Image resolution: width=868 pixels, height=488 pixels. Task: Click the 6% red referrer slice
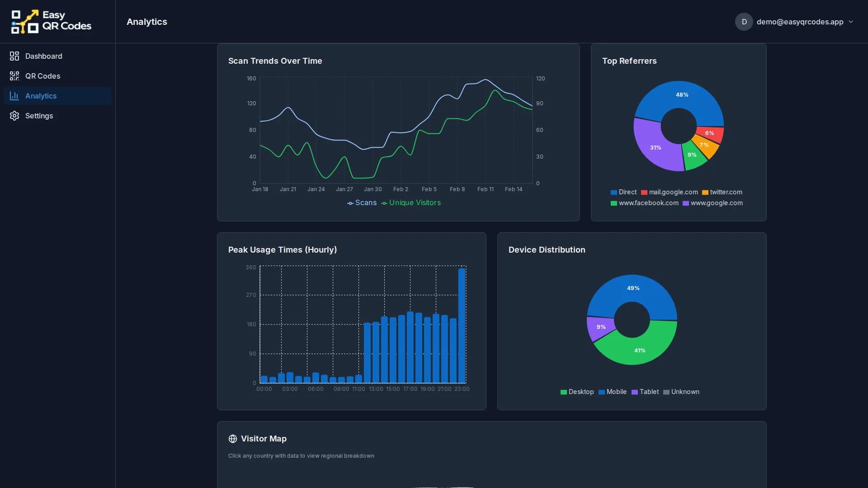point(710,133)
